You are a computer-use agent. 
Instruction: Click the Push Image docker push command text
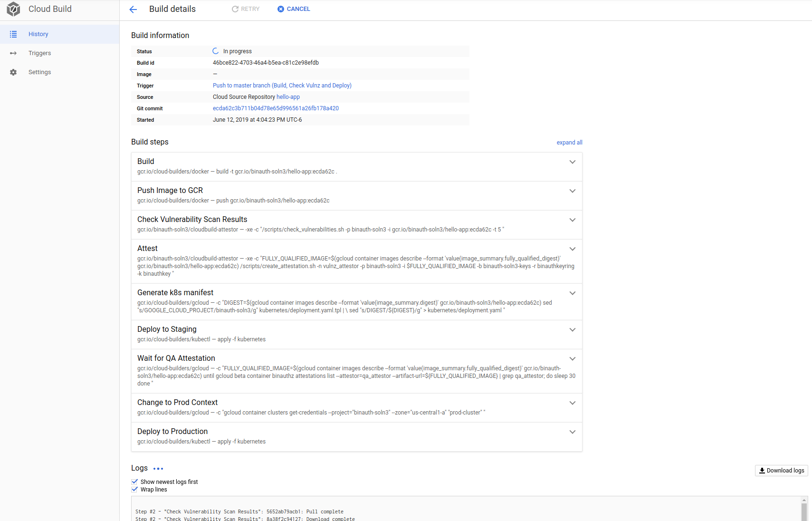click(x=233, y=201)
